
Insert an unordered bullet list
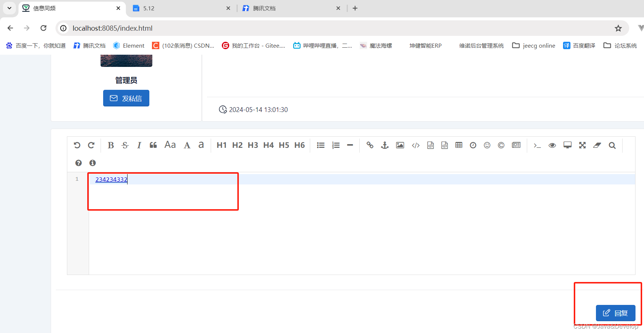(x=321, y=145)
